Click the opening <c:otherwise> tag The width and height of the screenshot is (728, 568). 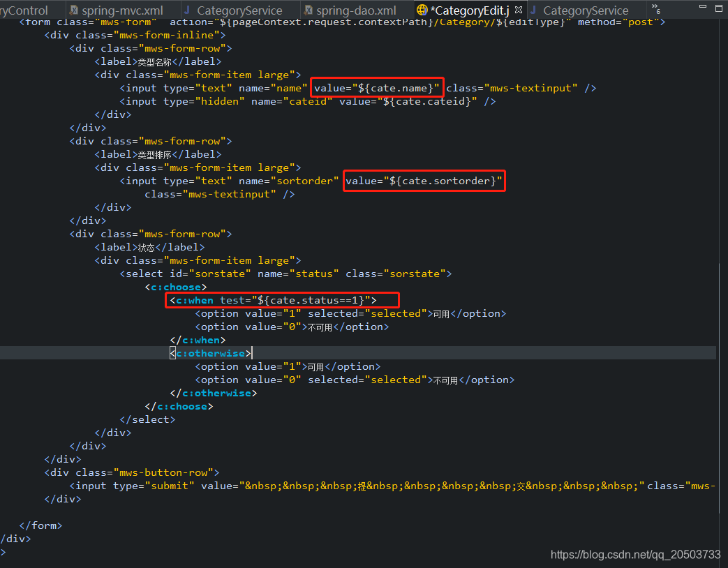210,354
